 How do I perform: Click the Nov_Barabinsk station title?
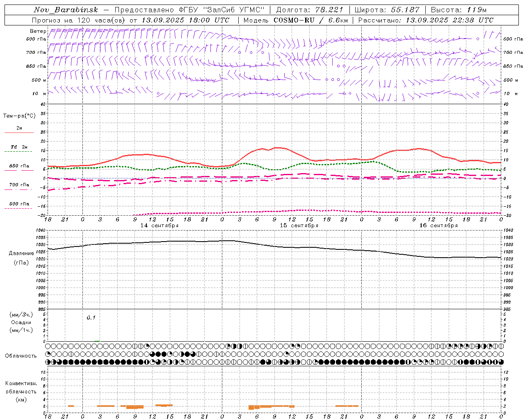pos(66,10)
